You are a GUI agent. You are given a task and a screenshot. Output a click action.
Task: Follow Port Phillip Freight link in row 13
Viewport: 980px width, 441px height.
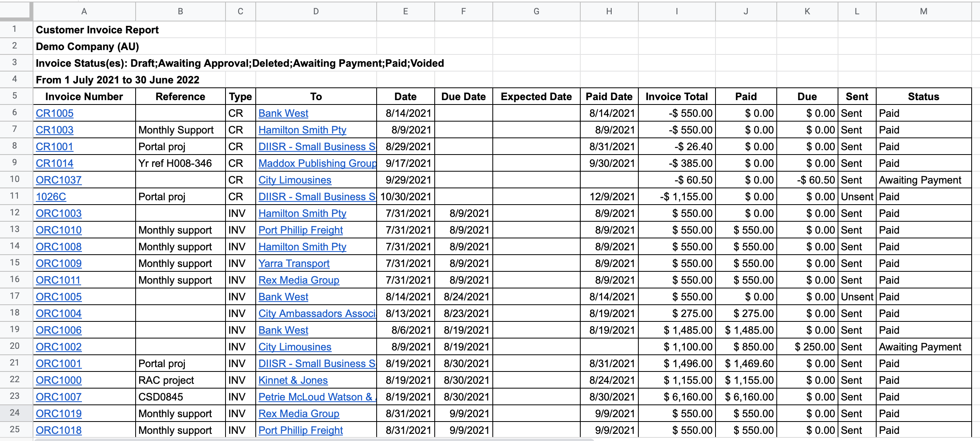(300, 230)
